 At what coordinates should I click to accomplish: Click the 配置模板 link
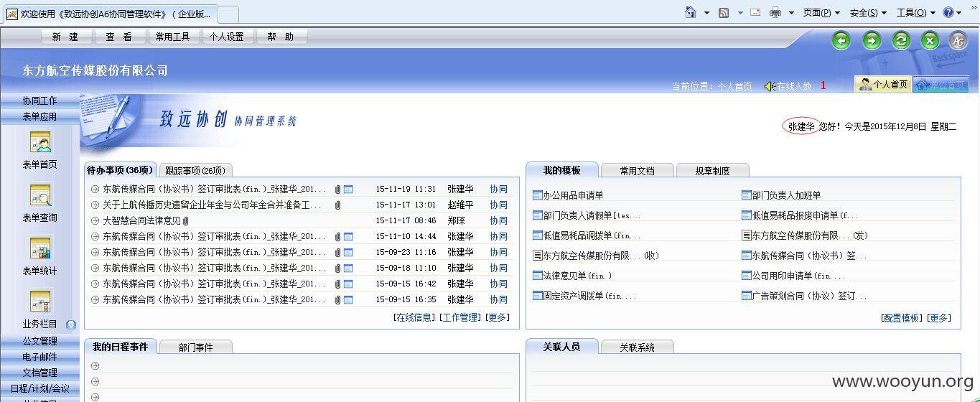click(902, 318)
